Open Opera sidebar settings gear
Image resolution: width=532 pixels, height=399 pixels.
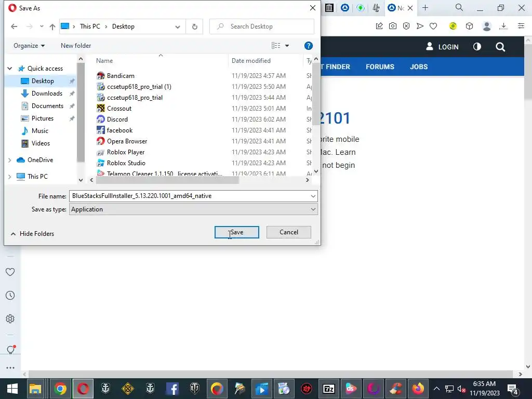coord(10,318)
